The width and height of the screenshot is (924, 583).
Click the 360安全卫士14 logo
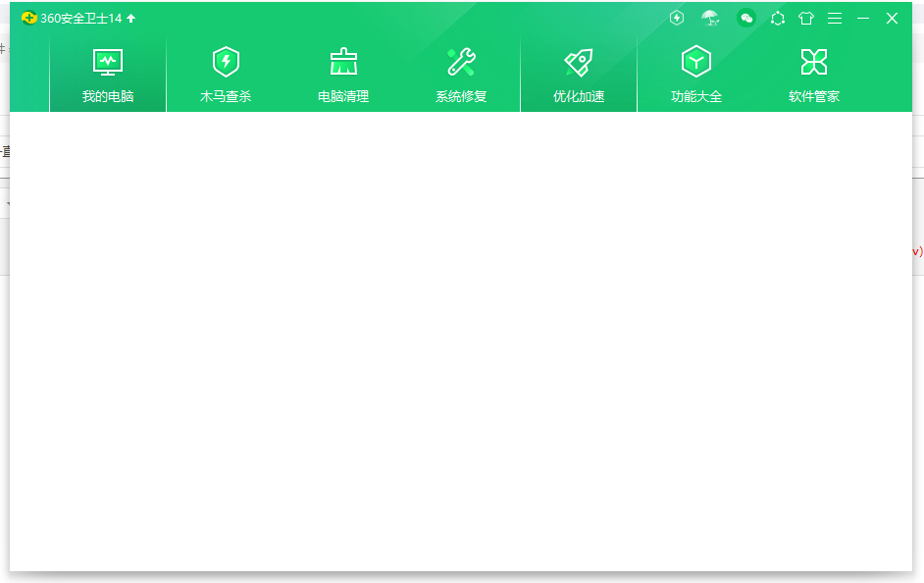click(28, 19)
